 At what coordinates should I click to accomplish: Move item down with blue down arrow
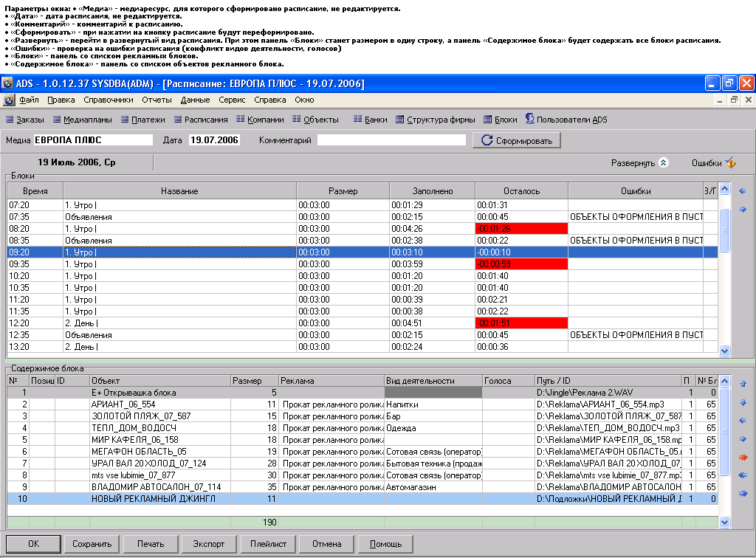[x=743, y=402]
